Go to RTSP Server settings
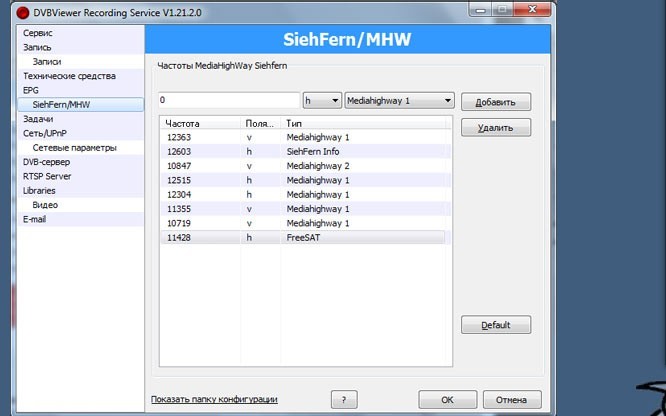666x416 pixels. point(49,176)
